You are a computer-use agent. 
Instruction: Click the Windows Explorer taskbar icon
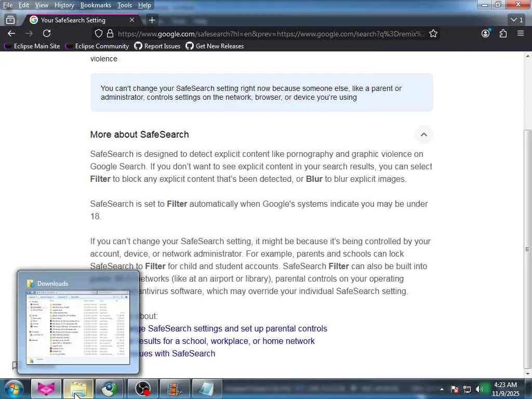78,389
